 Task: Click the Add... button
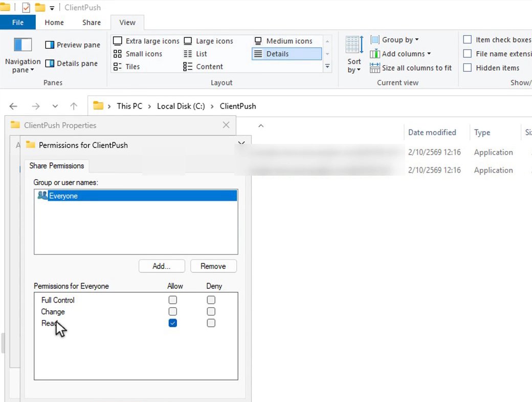[x=162, y=266]
